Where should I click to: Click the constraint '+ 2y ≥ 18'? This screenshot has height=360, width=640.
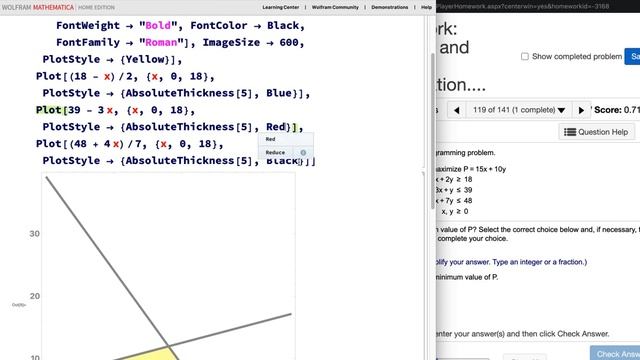click(454, 180)
